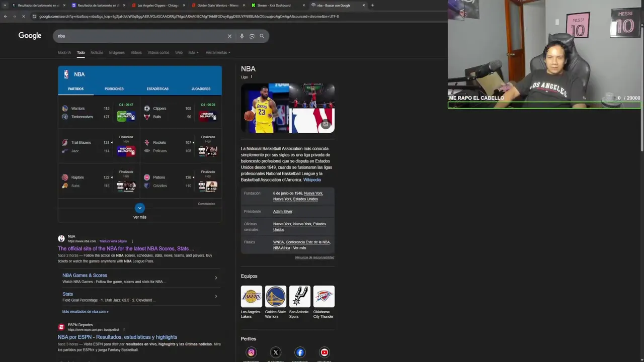
Task: Play the Raptors vs Suns highlight video
Action: (x=126, y=187)
